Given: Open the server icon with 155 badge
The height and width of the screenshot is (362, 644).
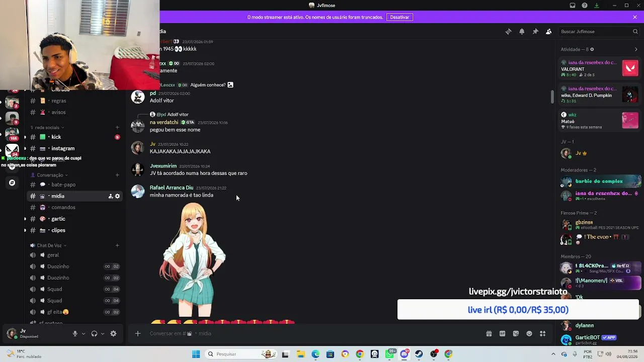Looking at the screenshot, I should pos(12,133).
